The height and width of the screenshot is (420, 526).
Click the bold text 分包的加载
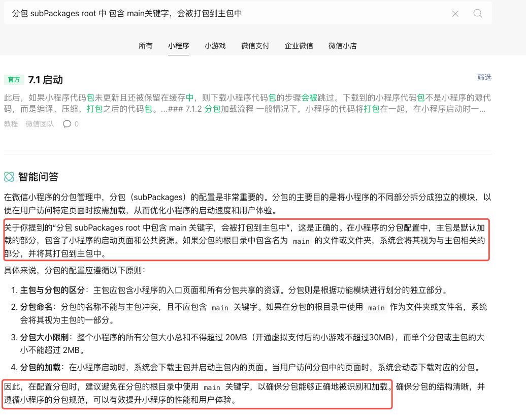click(40, 367)
